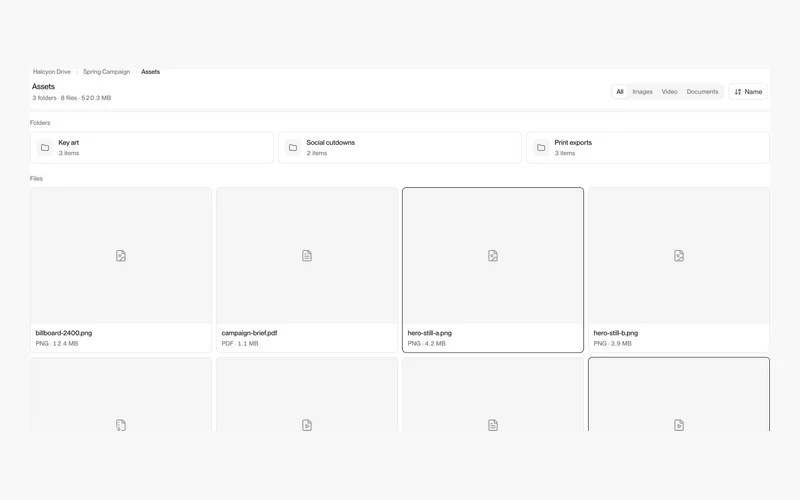Click the Social cutdowns folder icon
Image resolution: width=800 pixels, height=500 pixels.
point(293,147)
